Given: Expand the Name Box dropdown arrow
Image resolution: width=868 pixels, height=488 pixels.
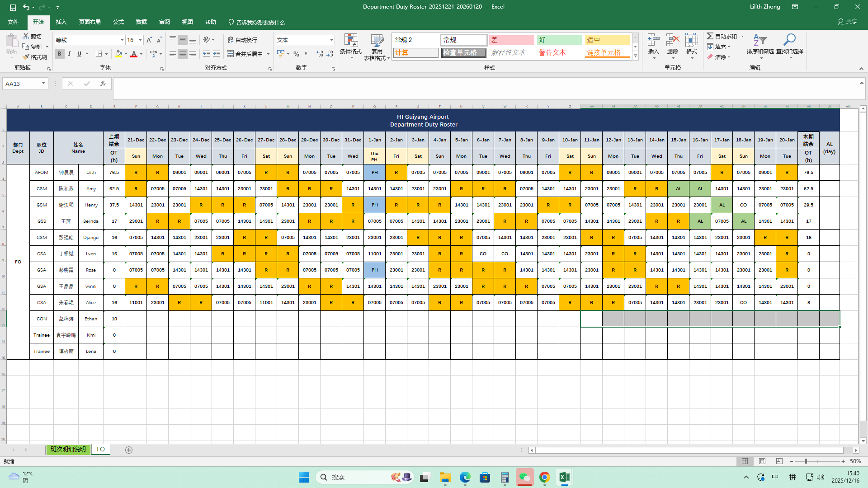Looking at the screenshot, I should [x=43, y=84].
